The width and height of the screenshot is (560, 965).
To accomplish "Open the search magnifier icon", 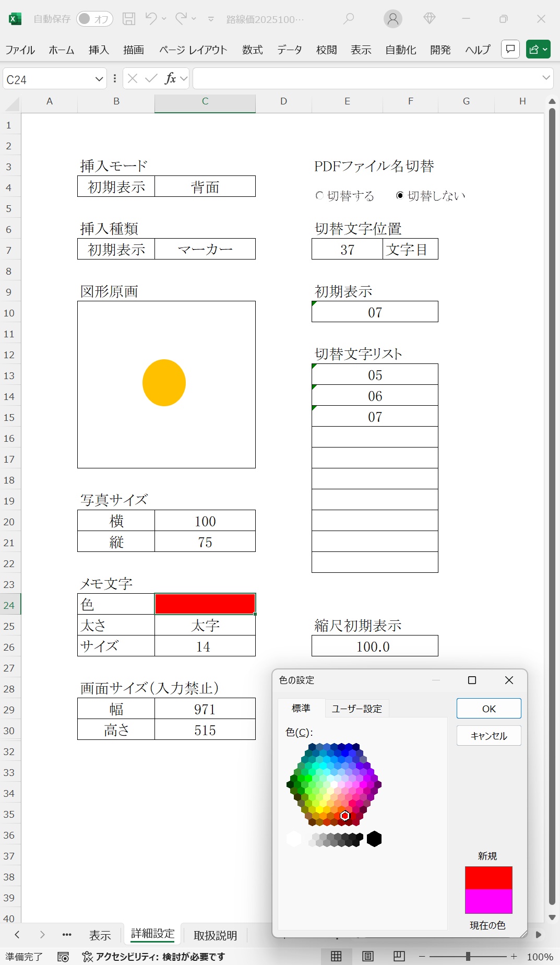I will pyautogui.click(x=348, y=19).
